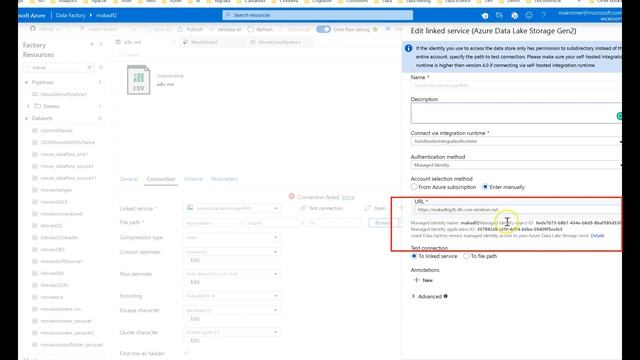Viewport: 640px width, 360px height.
Task: Select Enter manually radio button
Action: (485, 187)
